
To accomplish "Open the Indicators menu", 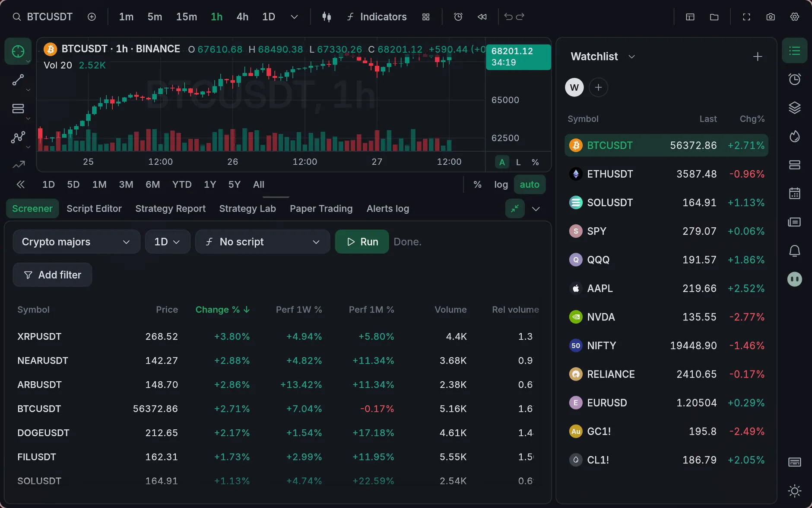I will 377,17.
